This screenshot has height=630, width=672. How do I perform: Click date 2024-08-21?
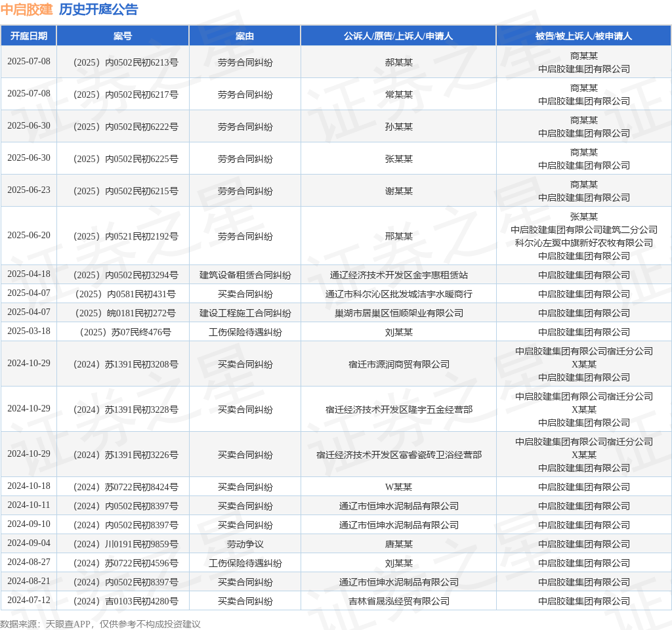click(x=29, y=581)
